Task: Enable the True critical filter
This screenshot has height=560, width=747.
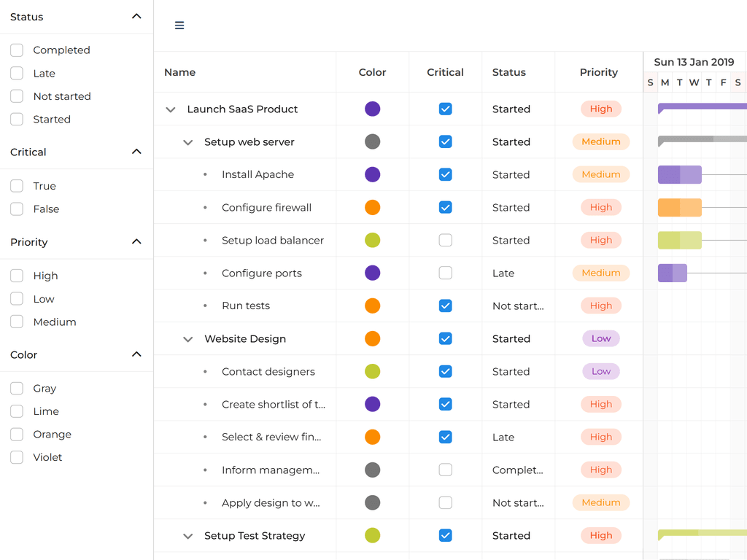Action: [x=16, y=185]
